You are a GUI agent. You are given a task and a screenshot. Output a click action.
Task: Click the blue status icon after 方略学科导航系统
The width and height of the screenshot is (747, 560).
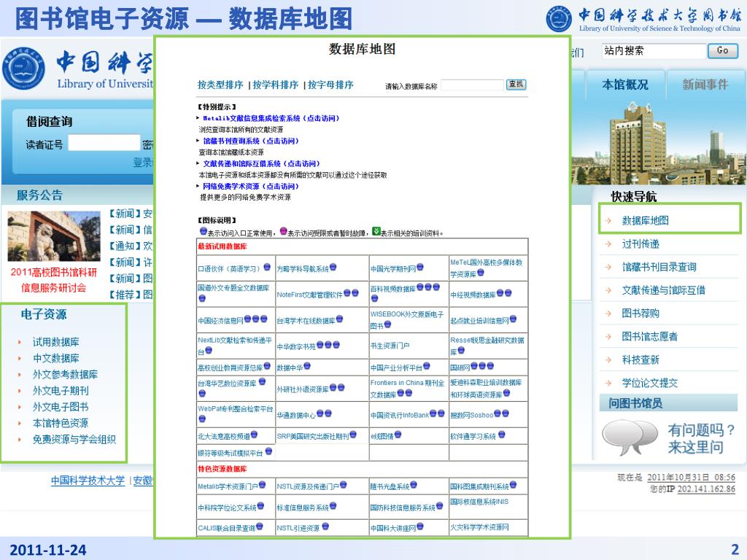(333, 268)
